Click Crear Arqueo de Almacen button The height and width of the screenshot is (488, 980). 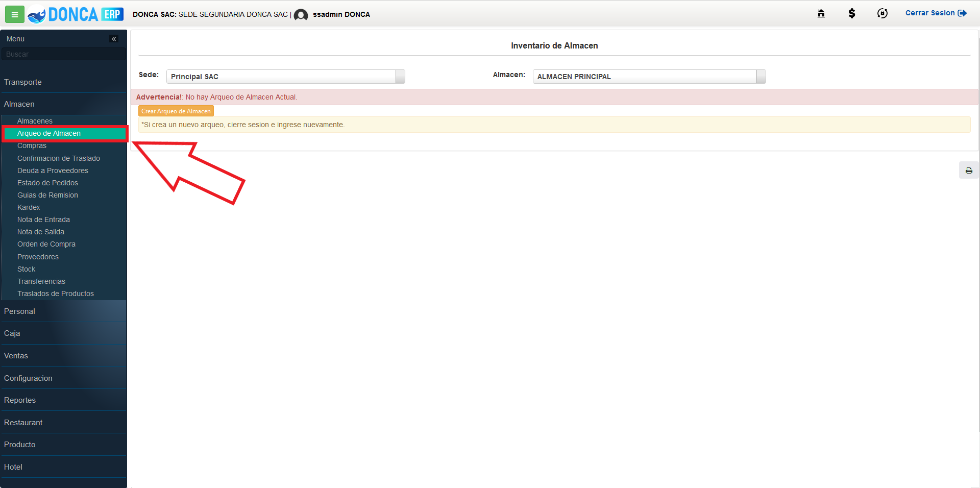pyautogui.click(x=176, y=111)
